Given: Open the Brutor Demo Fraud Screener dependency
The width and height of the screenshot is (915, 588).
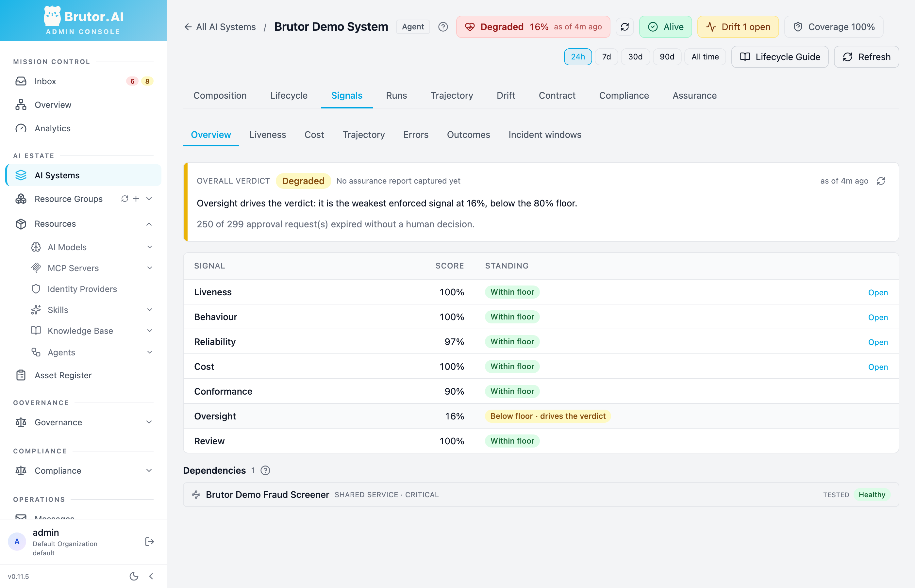Looking at the screenshot, I should pyautogui.click(x=541, y=495).
